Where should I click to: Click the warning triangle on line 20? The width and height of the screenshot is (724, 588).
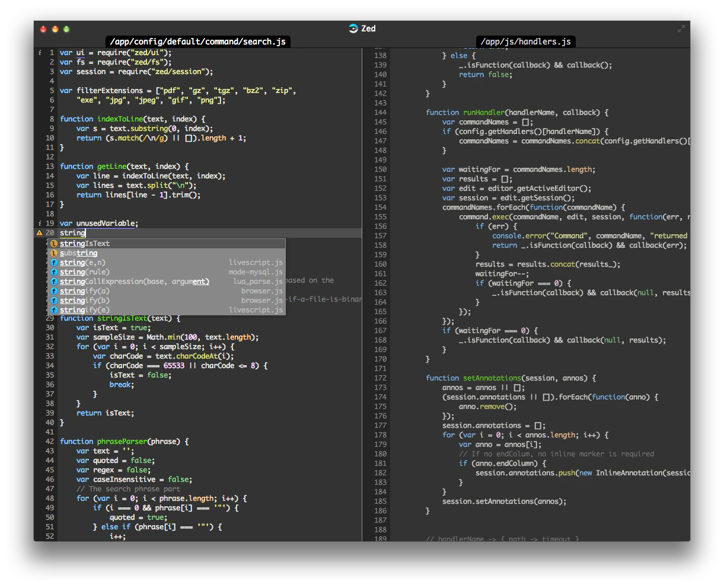[x=40, y=233]
